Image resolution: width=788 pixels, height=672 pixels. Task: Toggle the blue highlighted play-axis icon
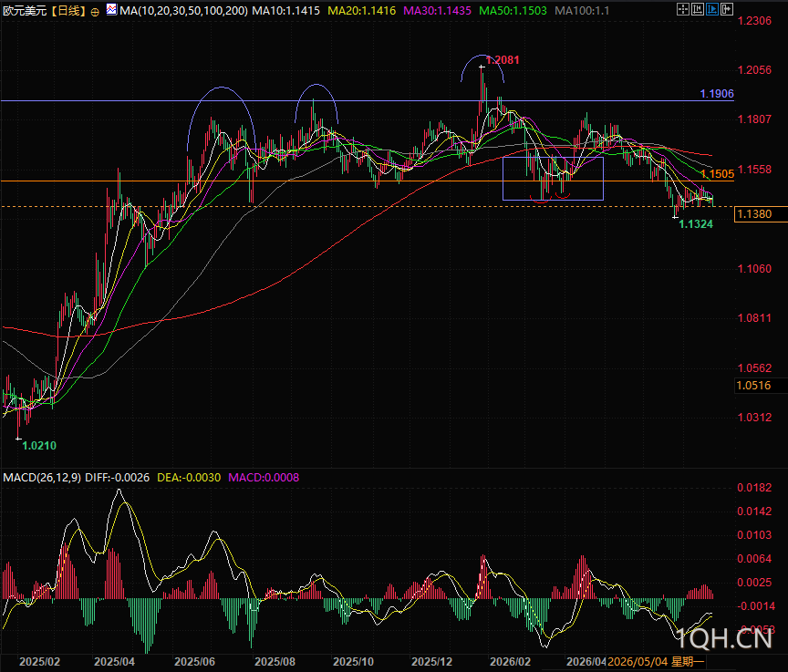click(712, 9)
